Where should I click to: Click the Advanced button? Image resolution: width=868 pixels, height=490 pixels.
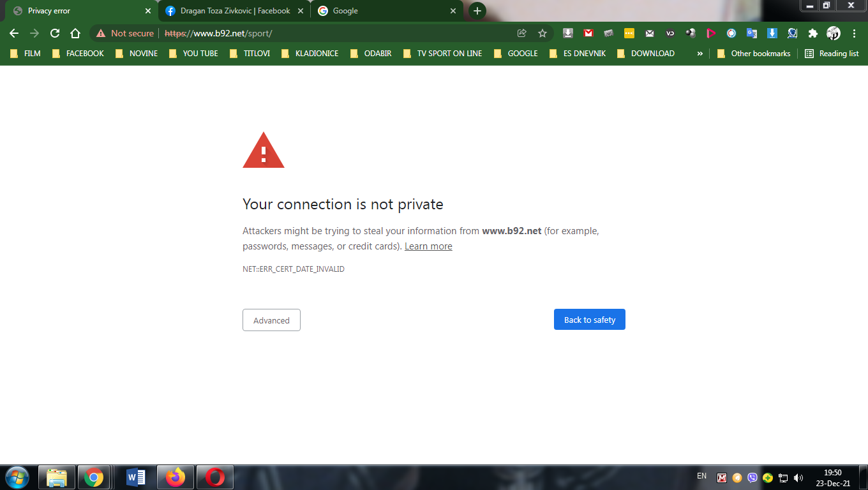point(271,320)
